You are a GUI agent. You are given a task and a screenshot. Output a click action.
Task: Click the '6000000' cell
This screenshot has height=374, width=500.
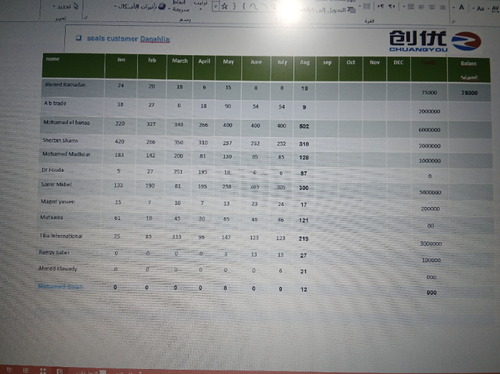429,130
